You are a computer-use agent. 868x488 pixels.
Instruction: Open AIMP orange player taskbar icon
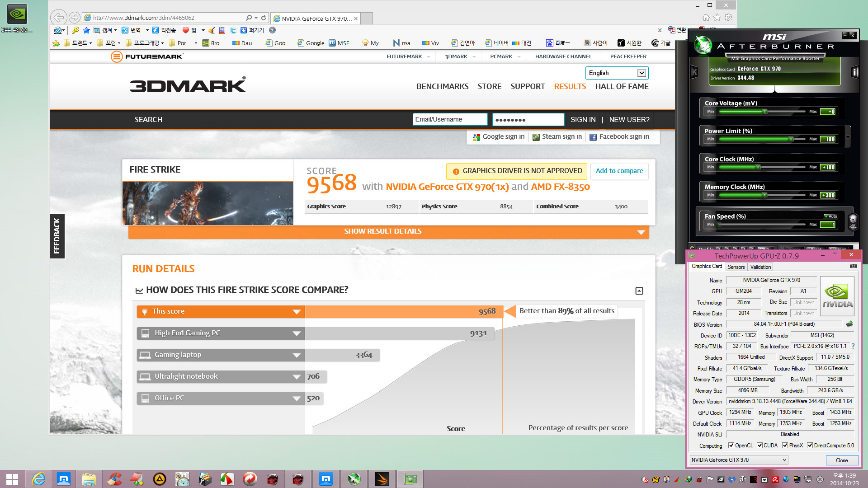[160, 479]
